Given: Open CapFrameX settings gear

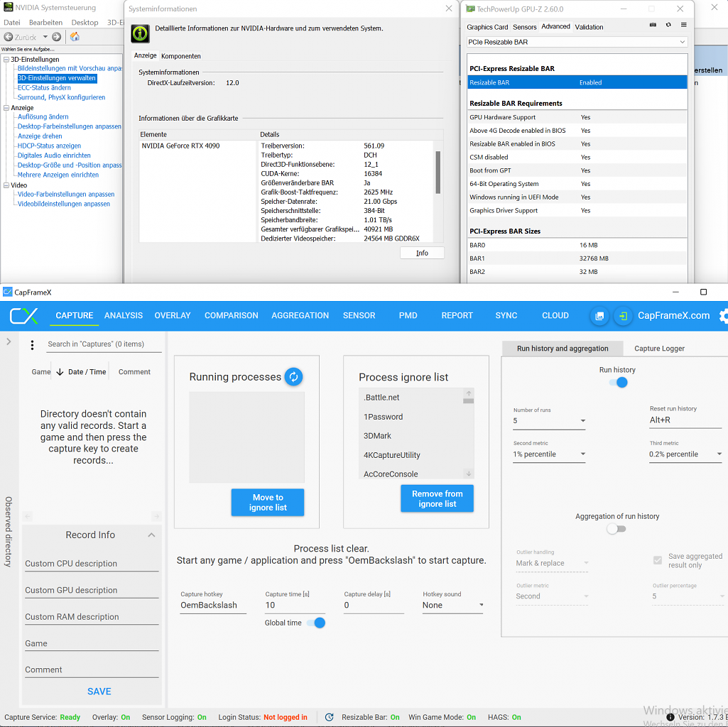Looking at the screenshot, I should click(x=723, y=316).
